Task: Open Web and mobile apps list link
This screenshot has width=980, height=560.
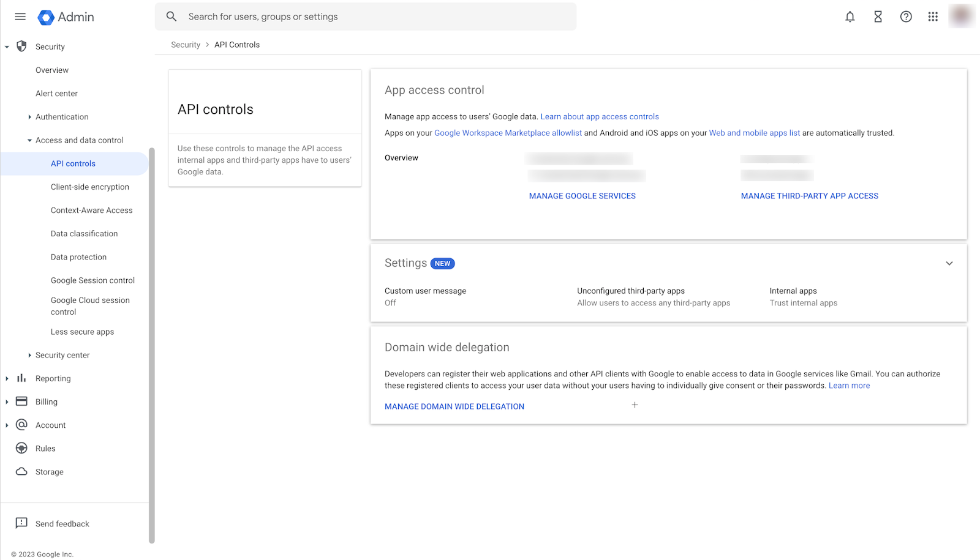Action: pos(755,133)
